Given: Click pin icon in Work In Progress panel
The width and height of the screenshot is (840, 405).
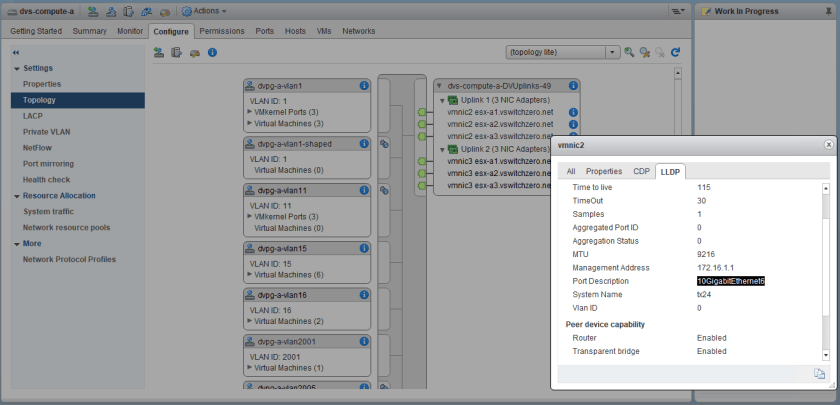Looking at the screenshot, I should coord(827,11).
